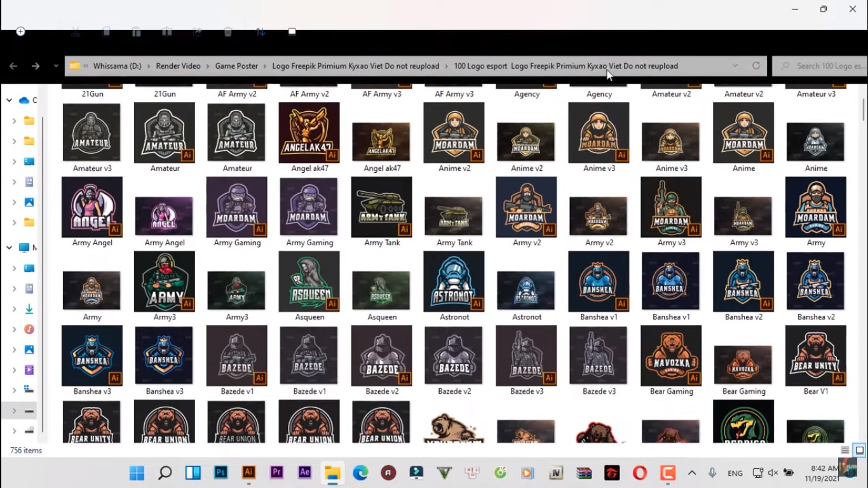
Task: Open the View layout icon
Action: (292, 31)
